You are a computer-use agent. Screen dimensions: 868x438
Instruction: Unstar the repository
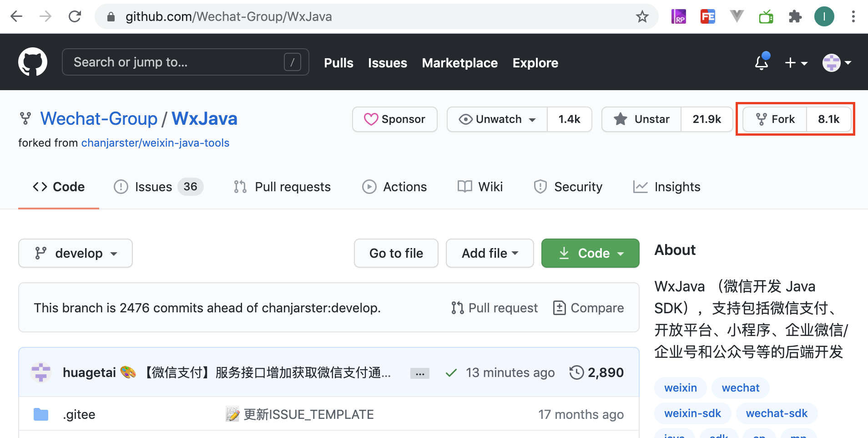click(x=641, y=119)
